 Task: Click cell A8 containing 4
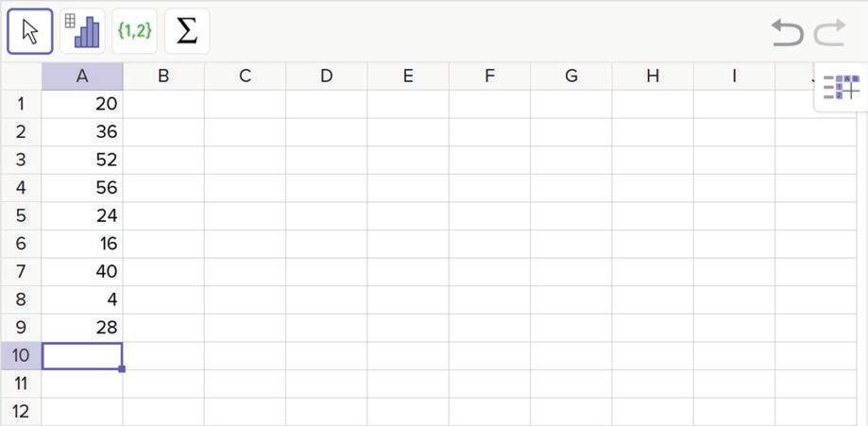coord(82,299)
